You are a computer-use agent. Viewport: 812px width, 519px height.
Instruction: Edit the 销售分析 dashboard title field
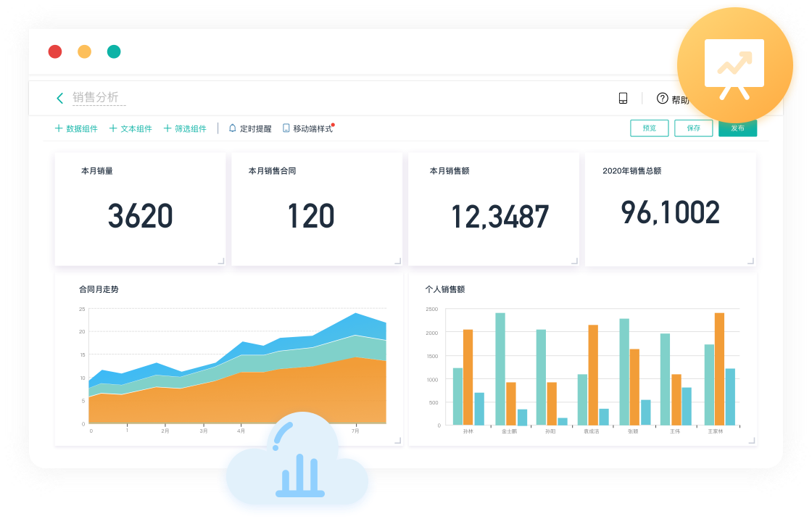pyautogui.click(x=99, y=98)
